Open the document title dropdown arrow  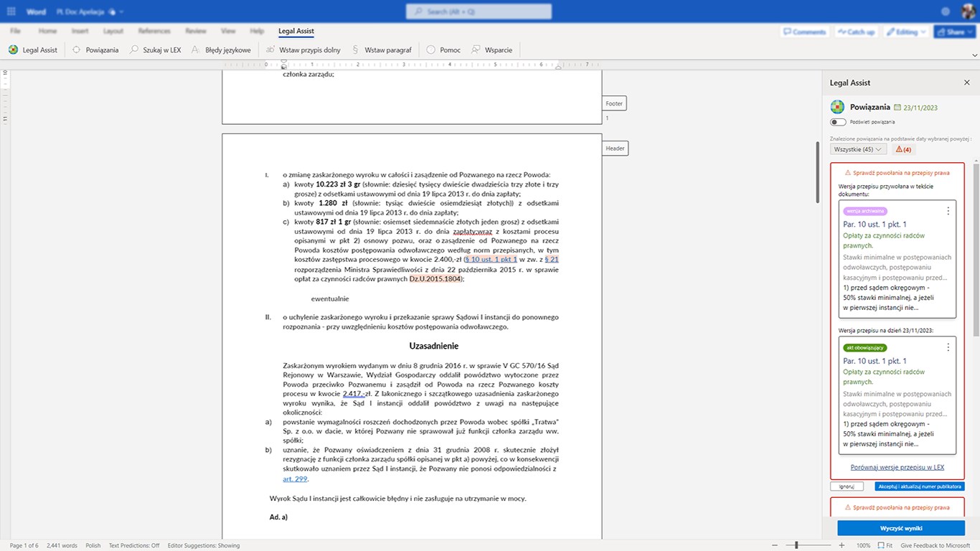pos(122,12)
